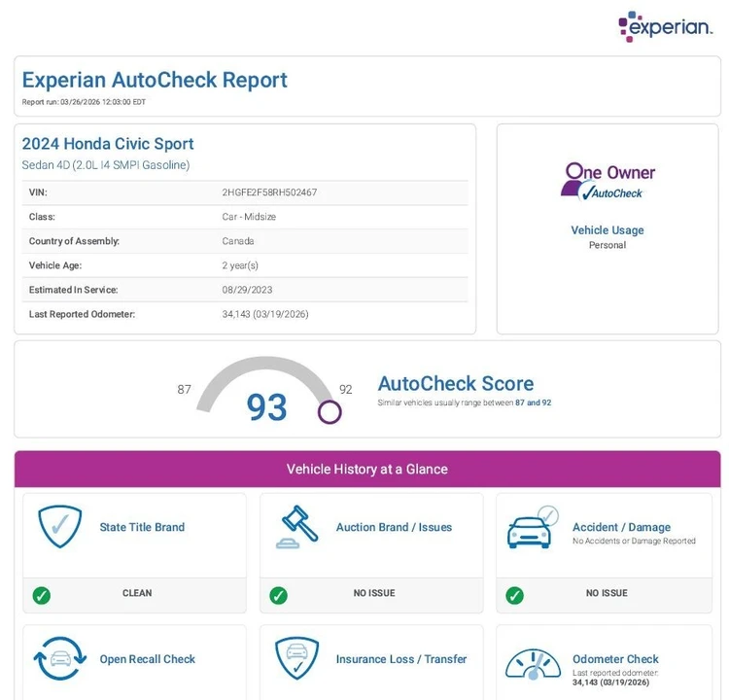Click the State Title Brand shield icon
The height and width of the screenshot is (700, 729).
60,527
